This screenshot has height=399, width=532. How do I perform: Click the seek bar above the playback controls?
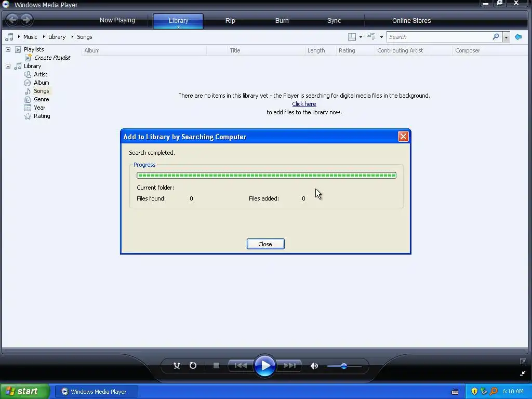265,351
